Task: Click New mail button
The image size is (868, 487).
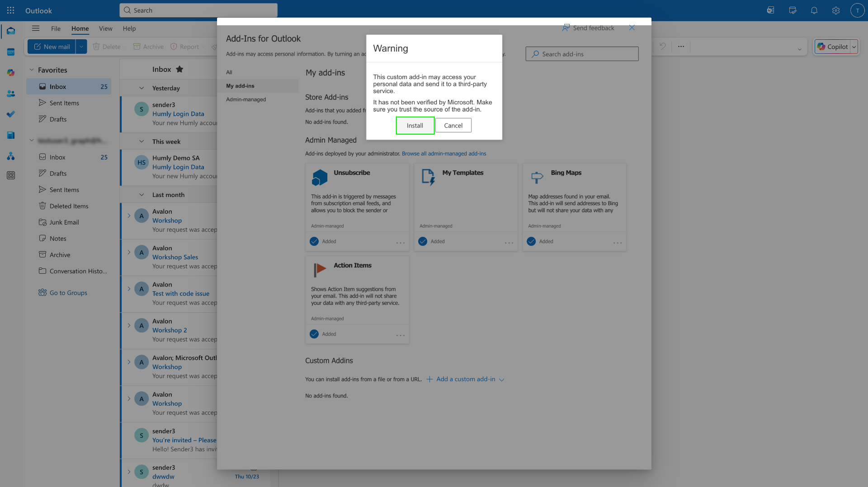Action: pyautogui.click(x=52, y=47)
